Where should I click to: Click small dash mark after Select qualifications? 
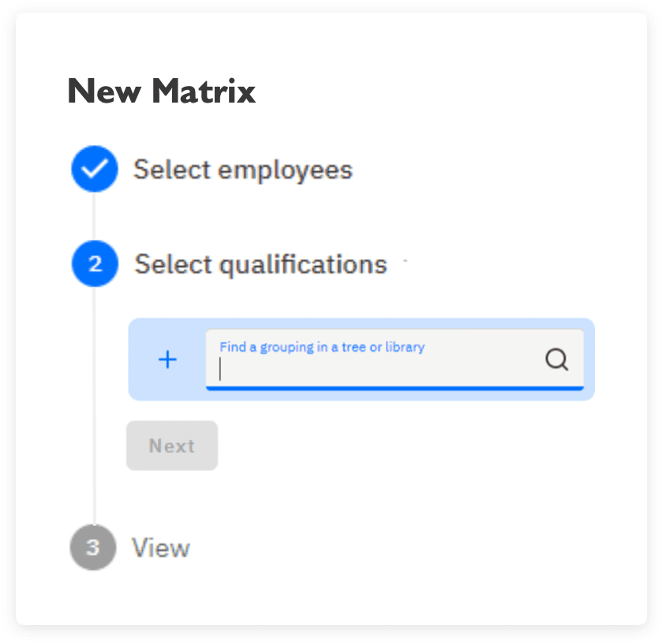tap(405, 260)
